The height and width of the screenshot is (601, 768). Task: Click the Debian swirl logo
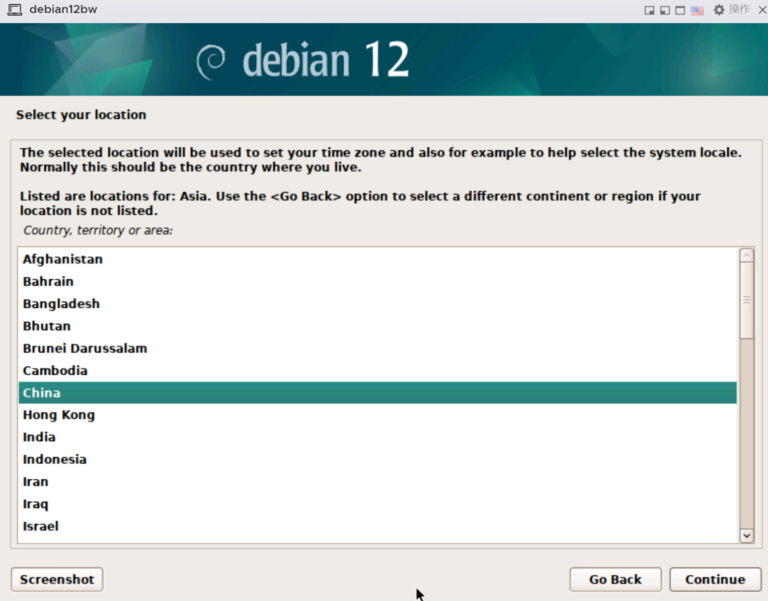coord(211,61)
